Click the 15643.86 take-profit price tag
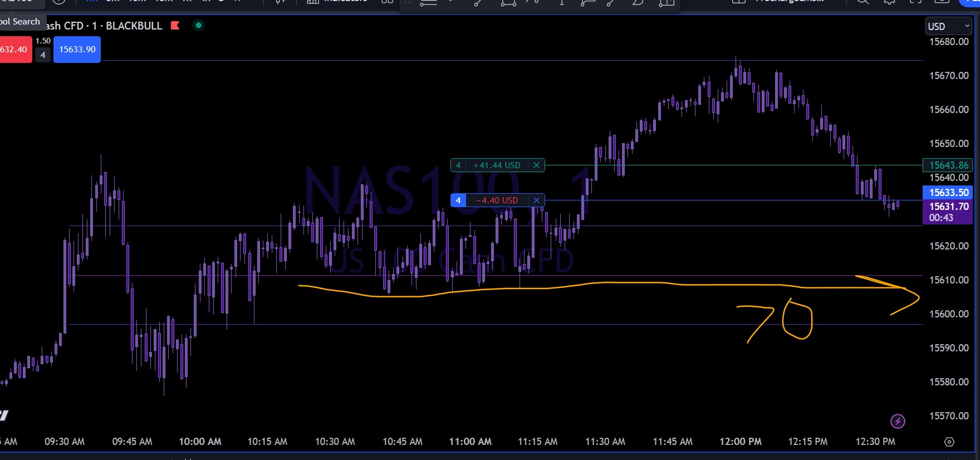The image size is (980, 460). pos(948,165)
